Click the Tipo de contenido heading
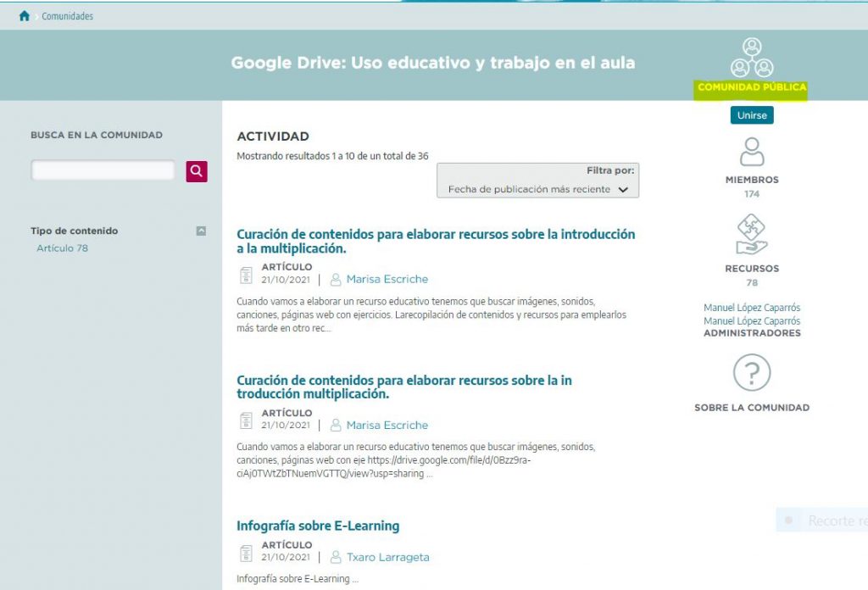The height and width of the screenshot is (590, 868). point(75,231)
